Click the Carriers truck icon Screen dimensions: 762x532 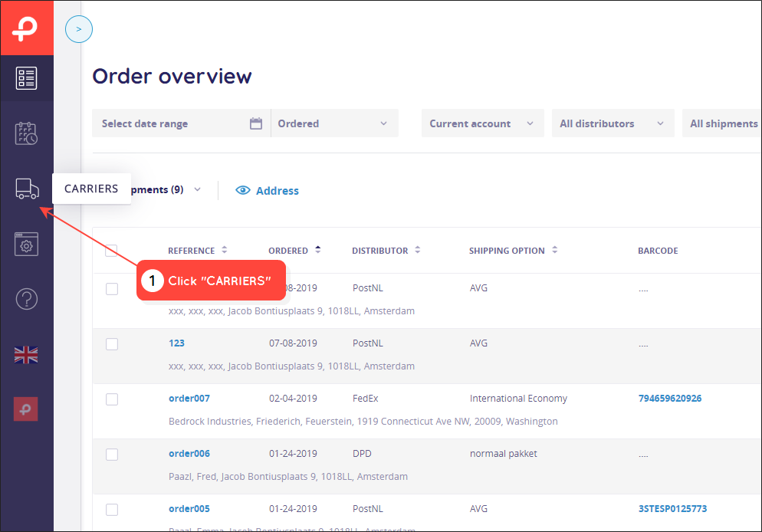27,189
